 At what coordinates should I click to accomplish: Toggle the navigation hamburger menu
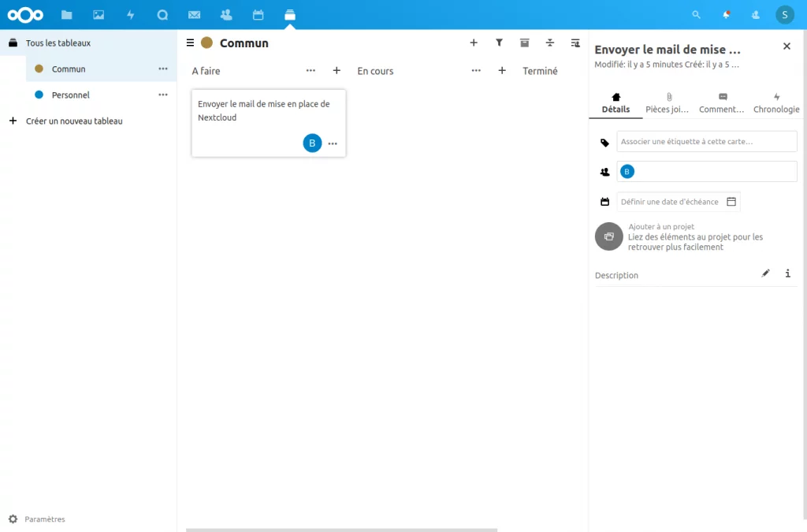click(x=191, y=43)
